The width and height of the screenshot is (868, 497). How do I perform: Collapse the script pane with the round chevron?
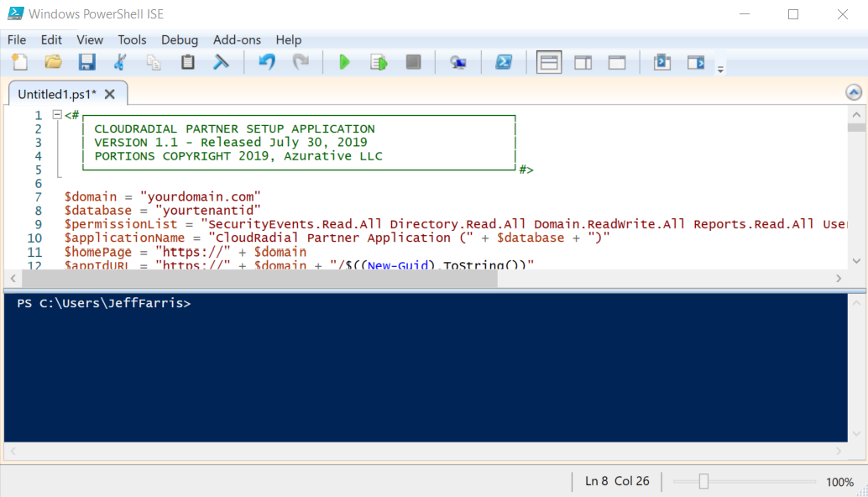coord(854,92)
